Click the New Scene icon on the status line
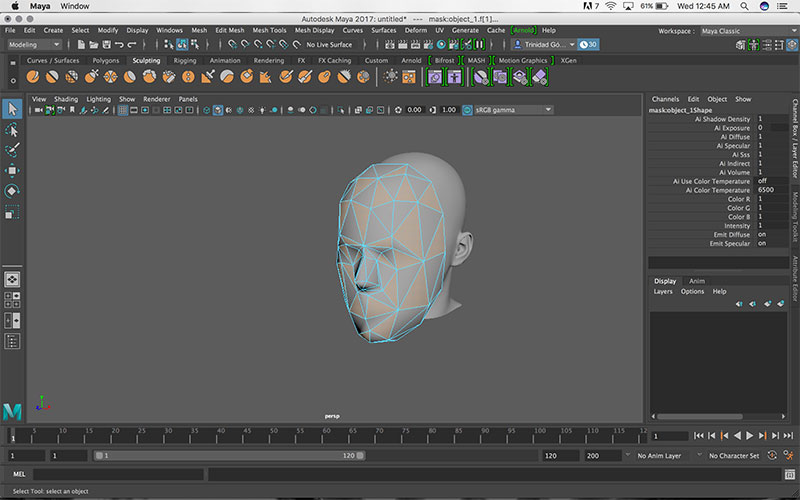The height and width of the screenshot is (500, 800). coord(81,45)
